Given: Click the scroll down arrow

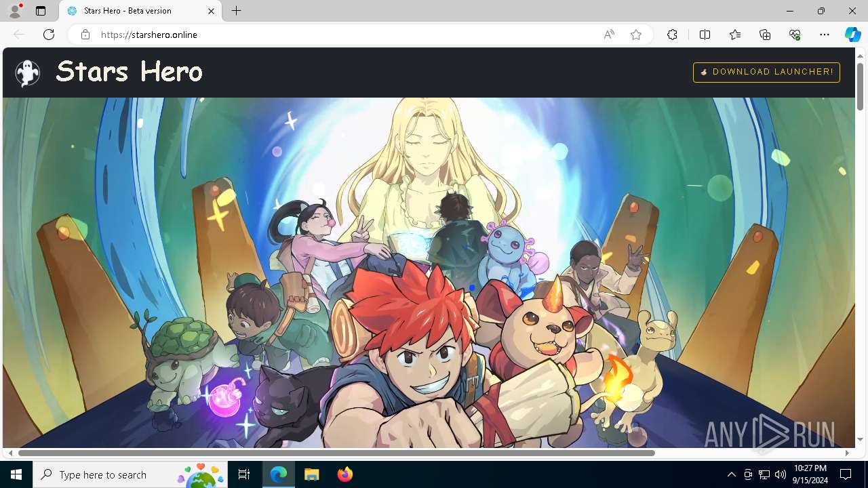Looking at the screenshot, I should 860,440.
